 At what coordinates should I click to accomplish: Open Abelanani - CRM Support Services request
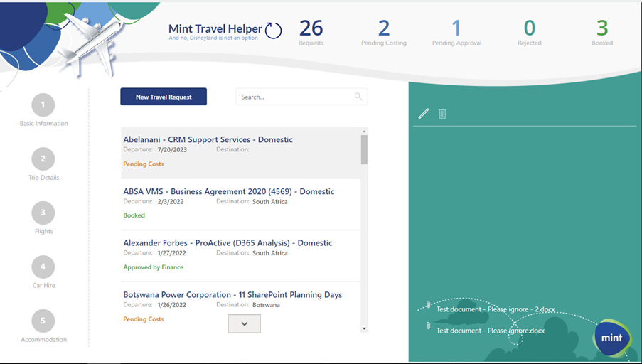241,153
